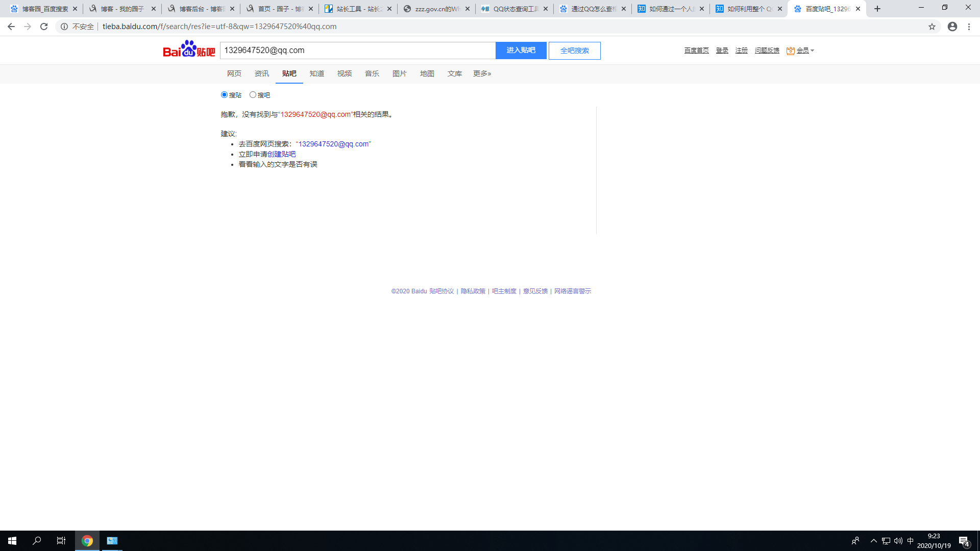The image size is (980, 551).
Task: Switch to the 图片 tab
Action: click(x=400, y=74)
